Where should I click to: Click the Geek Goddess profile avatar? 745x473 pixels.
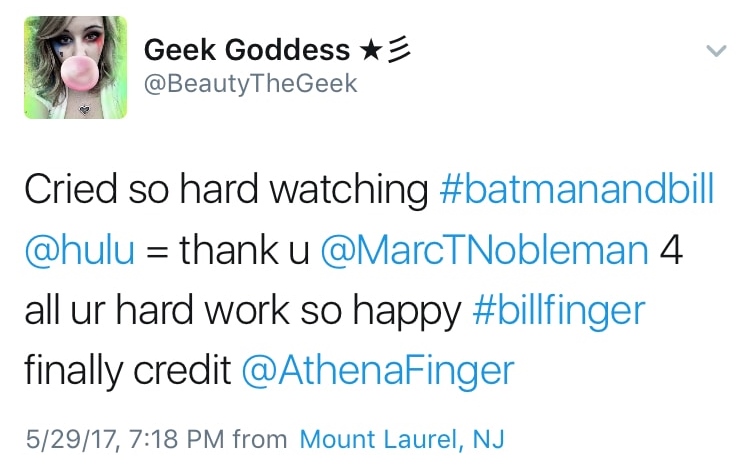coord(76,68)
